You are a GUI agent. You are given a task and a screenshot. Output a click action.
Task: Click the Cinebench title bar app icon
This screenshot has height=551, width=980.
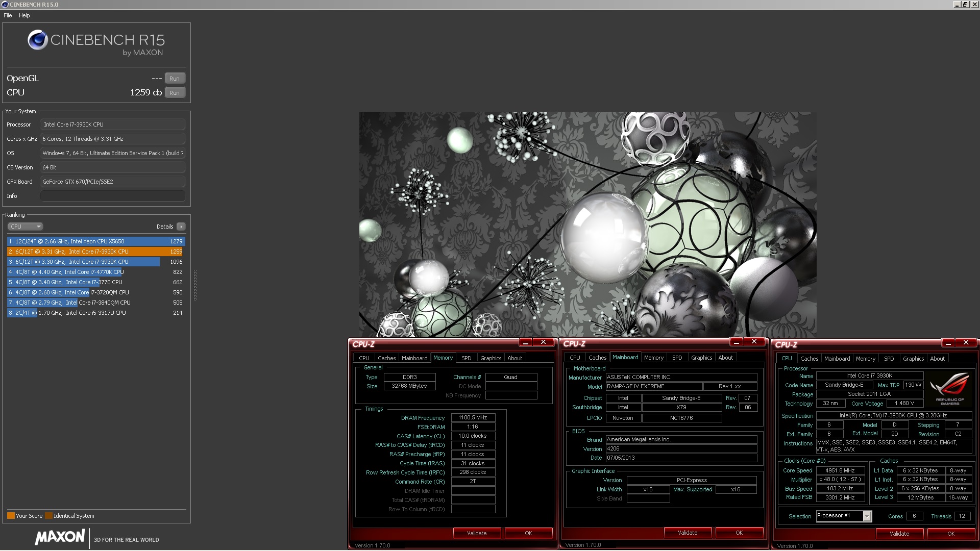pos(5,5)
